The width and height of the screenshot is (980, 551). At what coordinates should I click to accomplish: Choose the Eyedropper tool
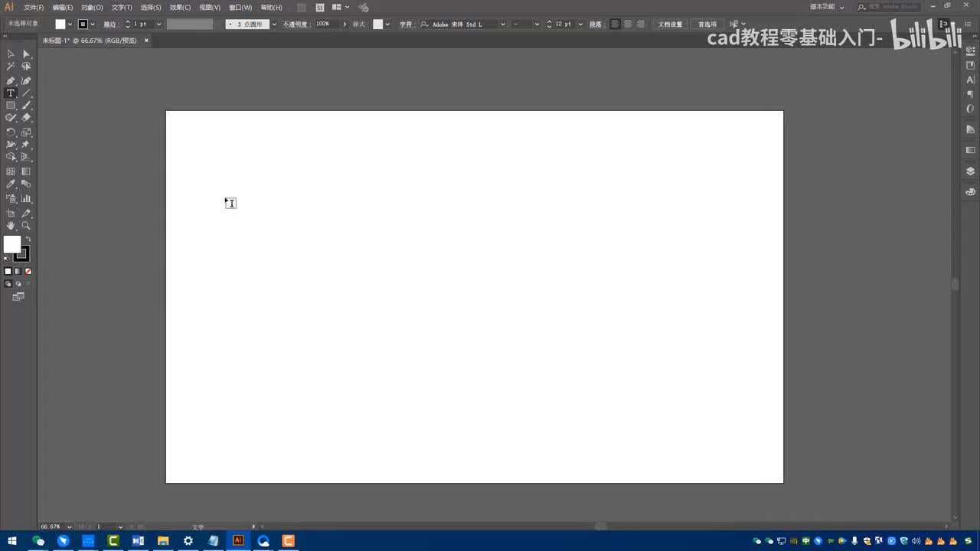11,184
